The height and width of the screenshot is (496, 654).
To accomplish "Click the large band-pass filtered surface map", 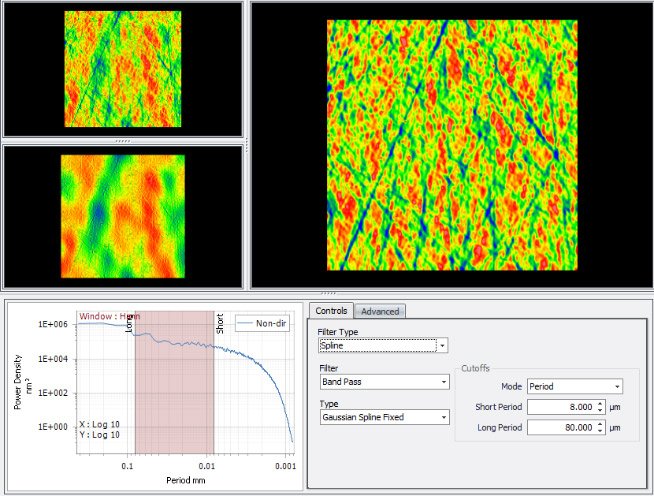I will pyautogui.click(x=452, y=144).
